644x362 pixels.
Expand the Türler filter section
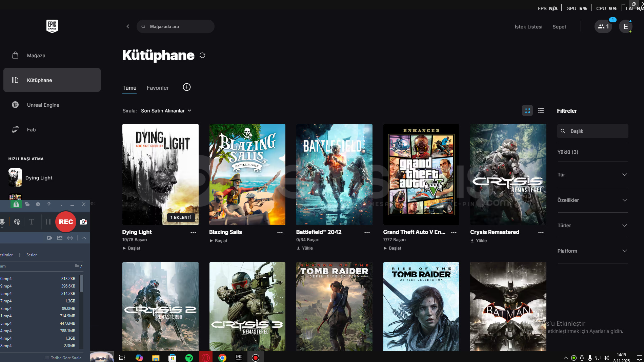pos(592,226)
